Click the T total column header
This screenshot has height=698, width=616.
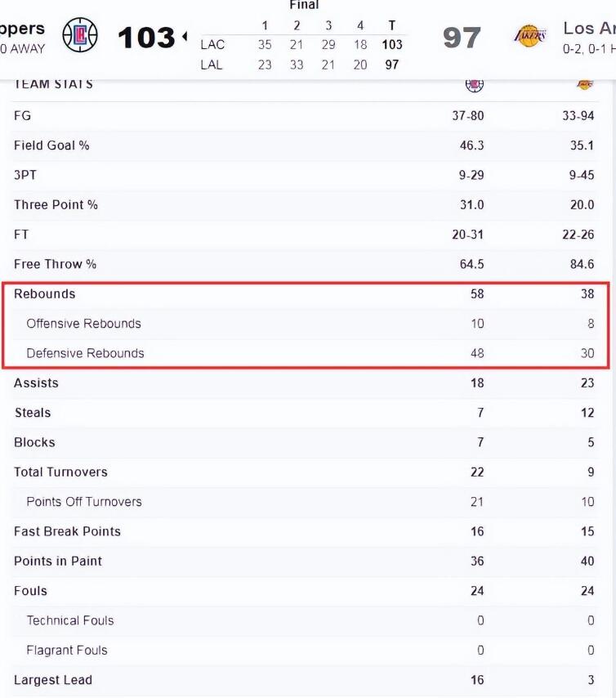[x=392, y=25]
